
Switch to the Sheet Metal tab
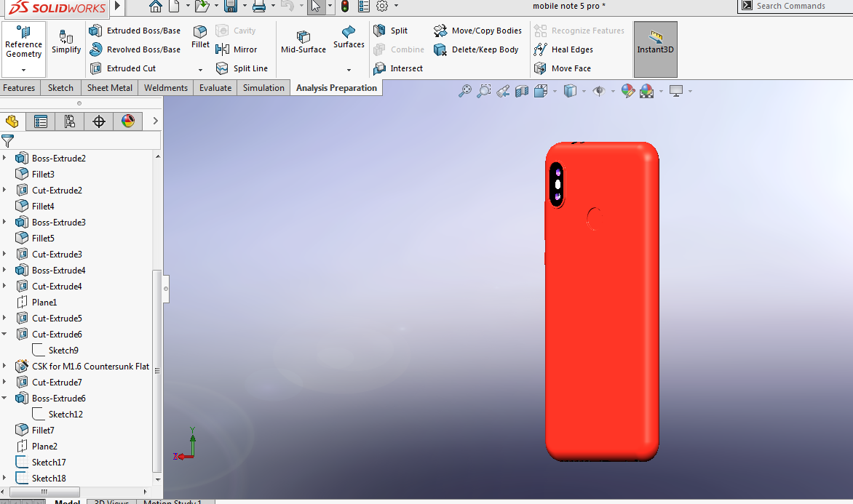[x=109, y=87]
